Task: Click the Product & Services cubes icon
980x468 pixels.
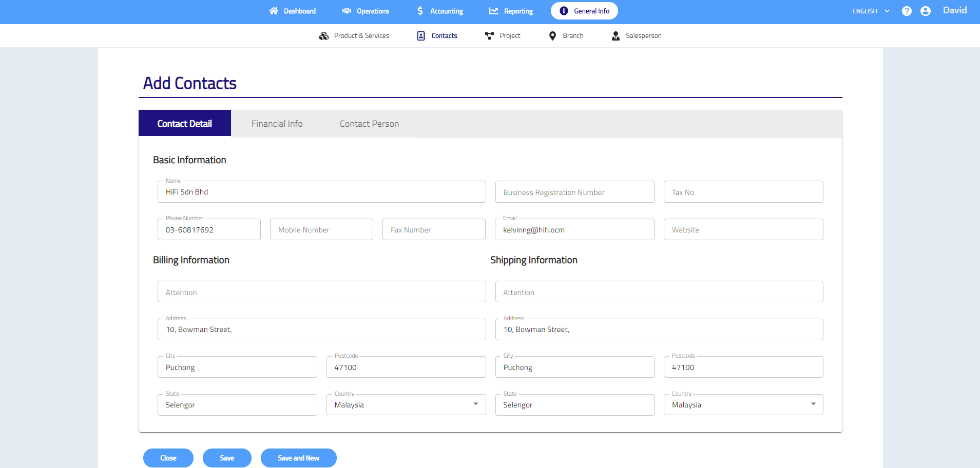Action: tap(324, 36)
